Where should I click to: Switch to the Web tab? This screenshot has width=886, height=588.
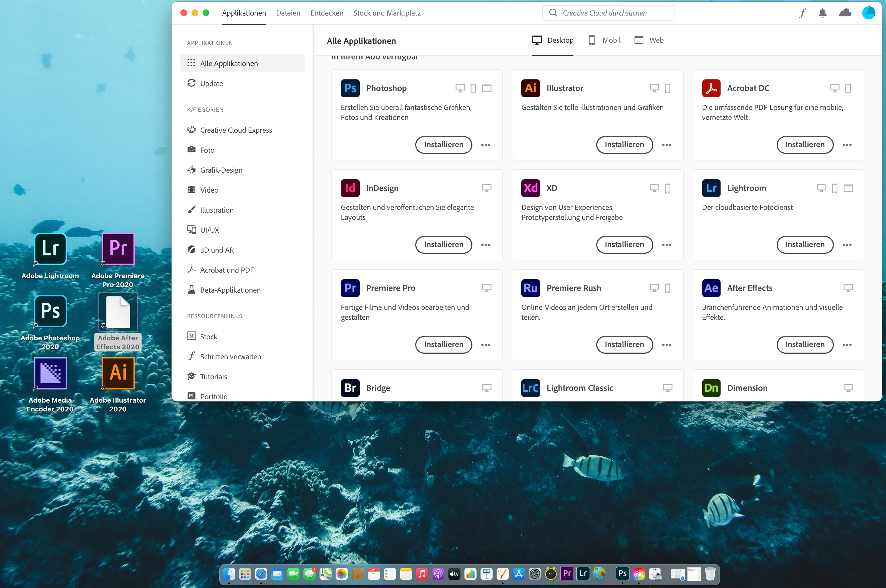[x=649, y=40]
